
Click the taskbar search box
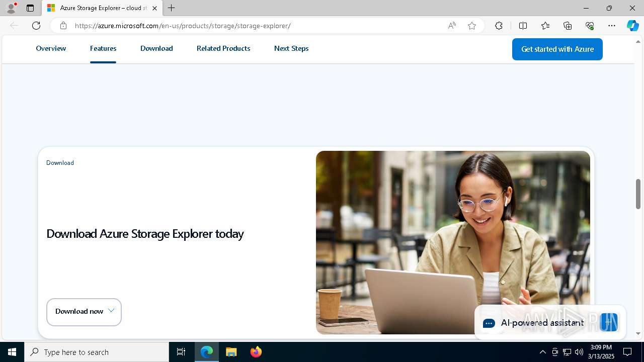[97, 352]
